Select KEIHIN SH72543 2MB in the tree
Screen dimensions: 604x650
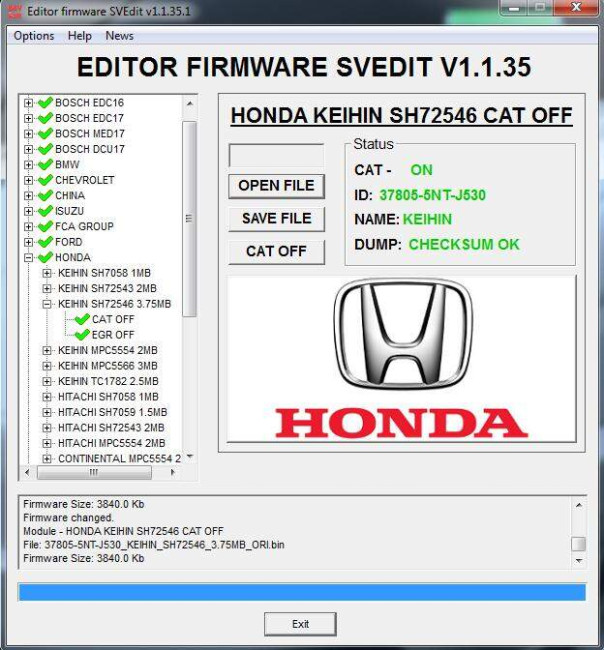(107, 289)
